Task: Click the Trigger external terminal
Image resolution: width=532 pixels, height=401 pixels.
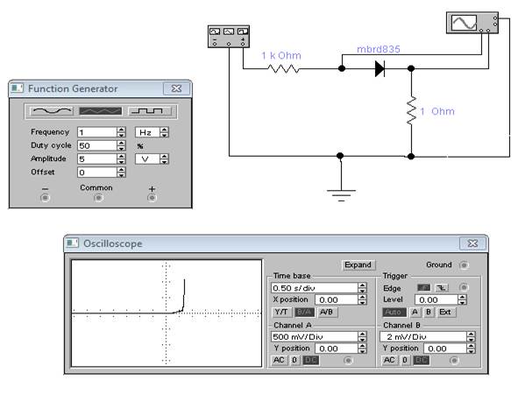Action: pos(464,288)
